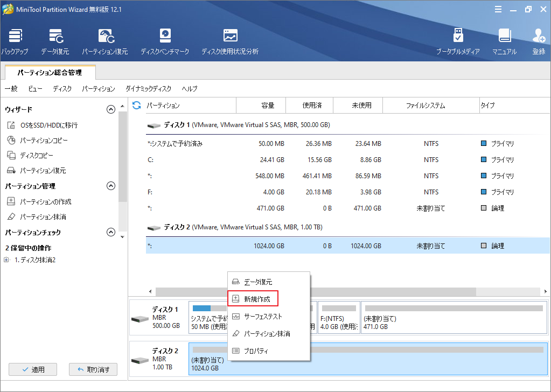The height and width of the screenshot is (392, 551).
Task: Open the ダイナミックディスク menu
Action: coord(148,88)
